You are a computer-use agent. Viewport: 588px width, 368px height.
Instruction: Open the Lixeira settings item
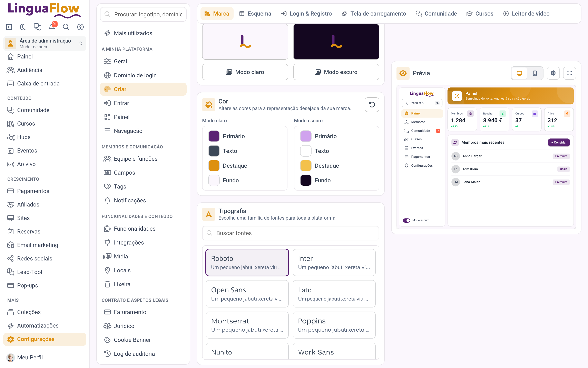(143, 284)
